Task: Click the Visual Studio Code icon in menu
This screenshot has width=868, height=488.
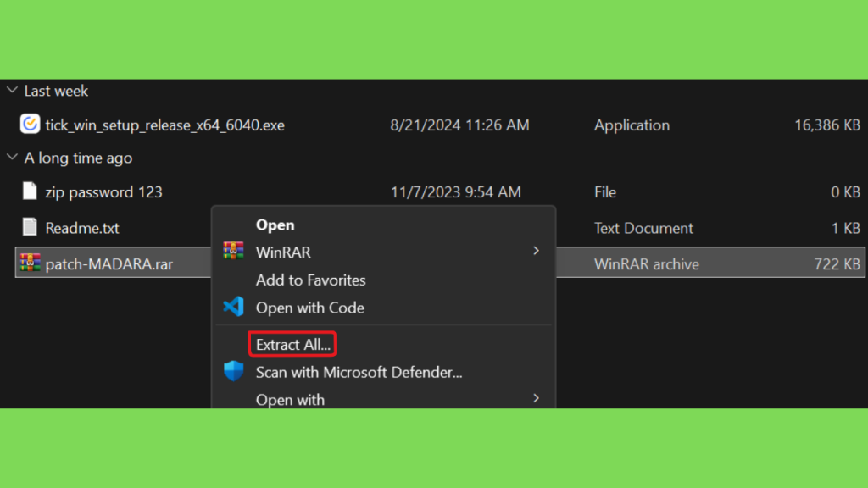Action: (x=234, y=307)
